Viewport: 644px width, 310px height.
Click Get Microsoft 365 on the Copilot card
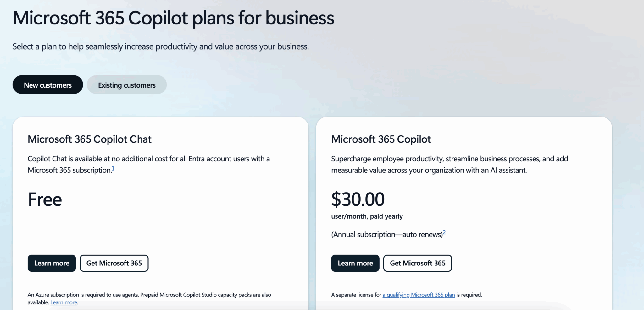(x=417, y=263)
